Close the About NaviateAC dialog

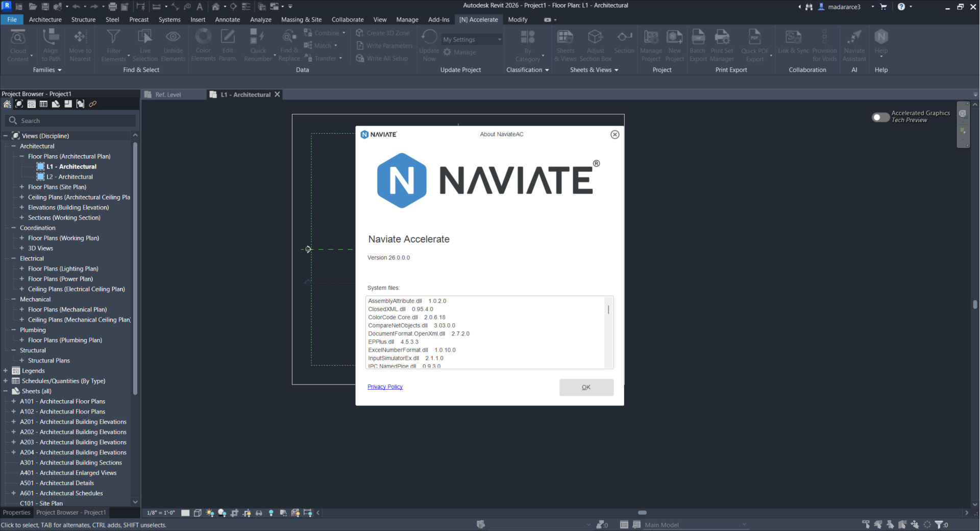coord(615,134)
